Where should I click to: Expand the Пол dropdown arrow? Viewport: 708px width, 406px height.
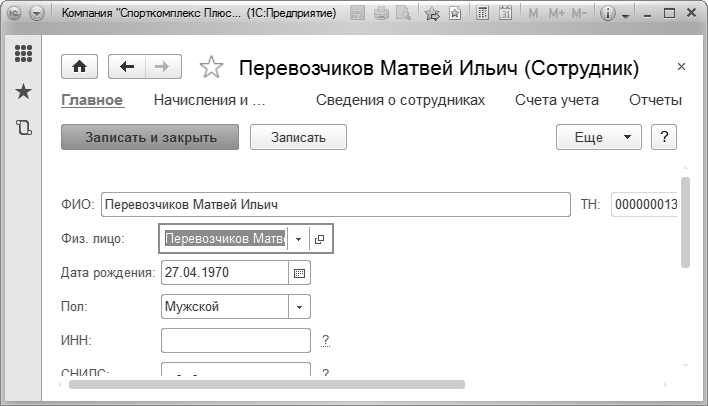click(299, 307)
